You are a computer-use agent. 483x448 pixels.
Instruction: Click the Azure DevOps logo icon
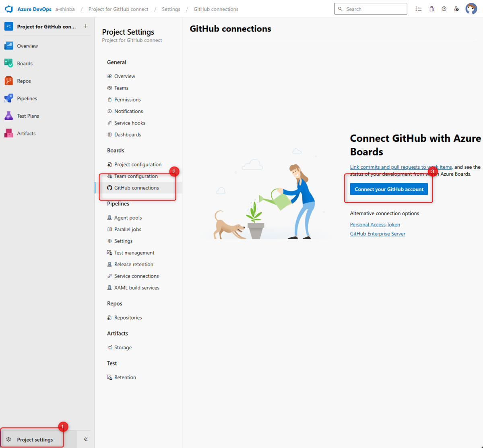click(9, 9)
